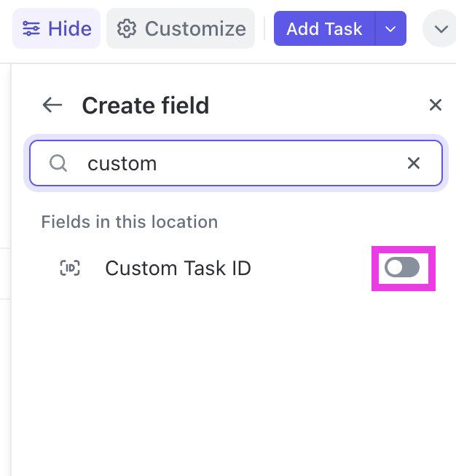Image resolution: width=456 pixels, height=476 pixels.
Task: Click the Create field heading
Action: coord(145,106)
